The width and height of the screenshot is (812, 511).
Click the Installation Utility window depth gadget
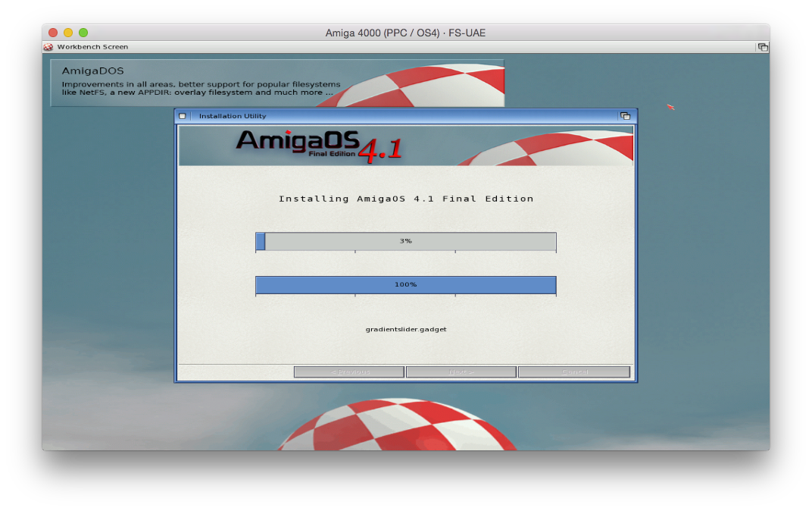[x=625, y=116]
